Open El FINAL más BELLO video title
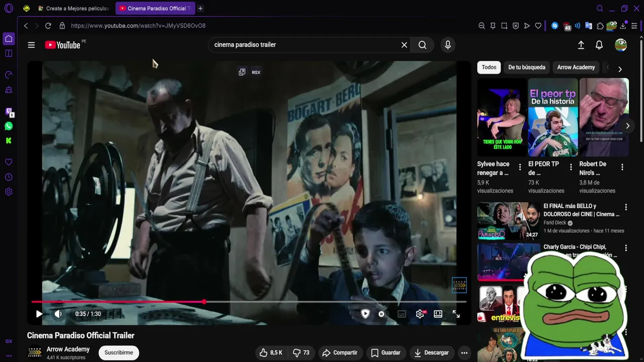Viewport: 644px width, 362px height. (x=581, y=210)
